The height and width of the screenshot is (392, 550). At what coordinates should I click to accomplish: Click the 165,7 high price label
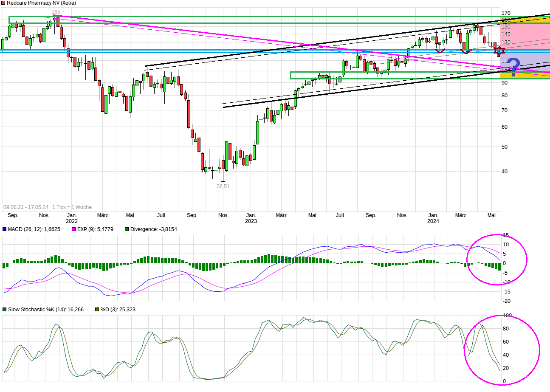pos(58,11)
